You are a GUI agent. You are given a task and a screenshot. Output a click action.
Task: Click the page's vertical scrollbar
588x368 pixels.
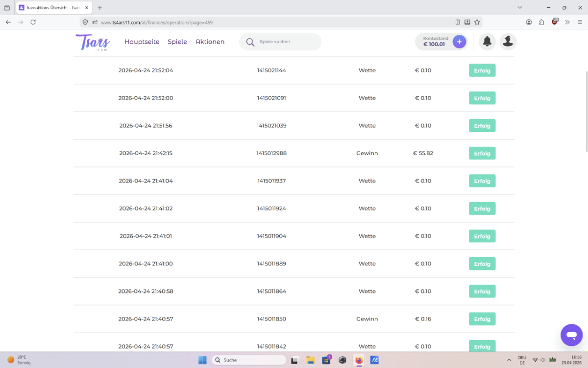(587, 113)
